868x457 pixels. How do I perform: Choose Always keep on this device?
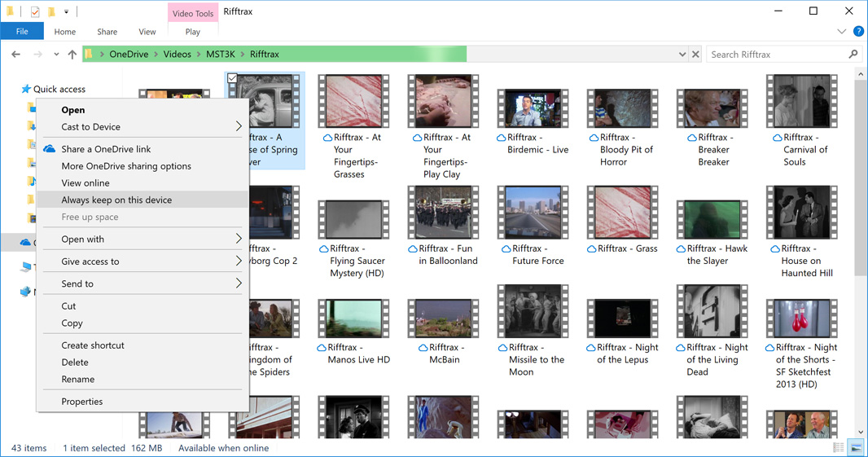tap(116, 200)
